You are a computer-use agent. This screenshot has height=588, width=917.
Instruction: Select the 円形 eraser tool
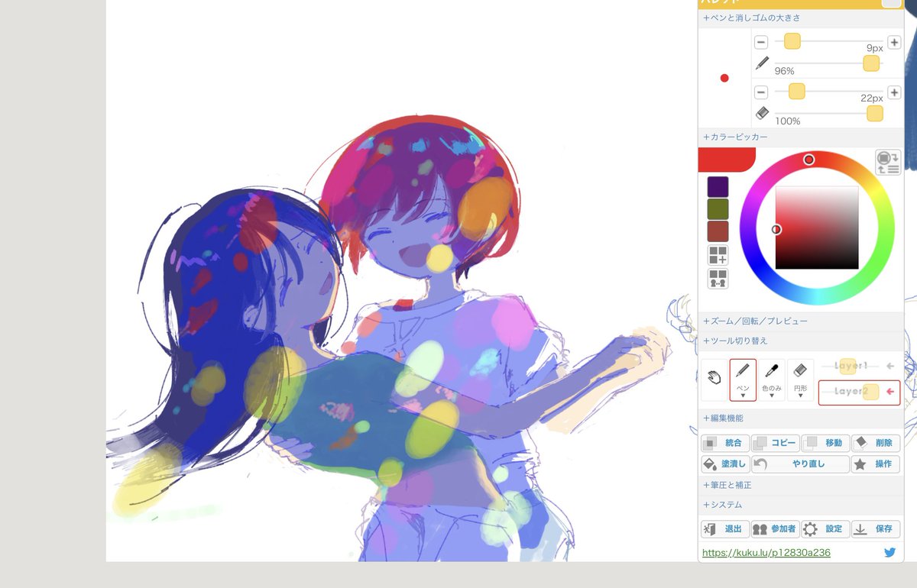coord(800,380)
